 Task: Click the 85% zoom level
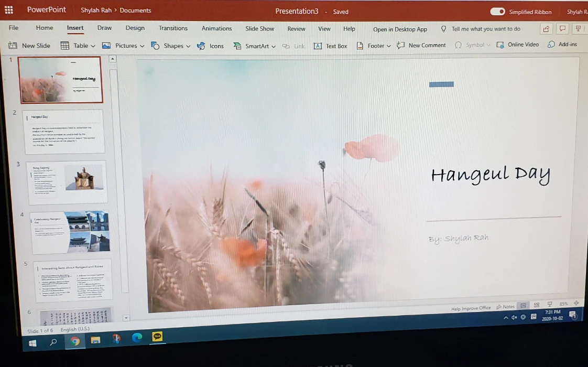[x=563, y=304]
